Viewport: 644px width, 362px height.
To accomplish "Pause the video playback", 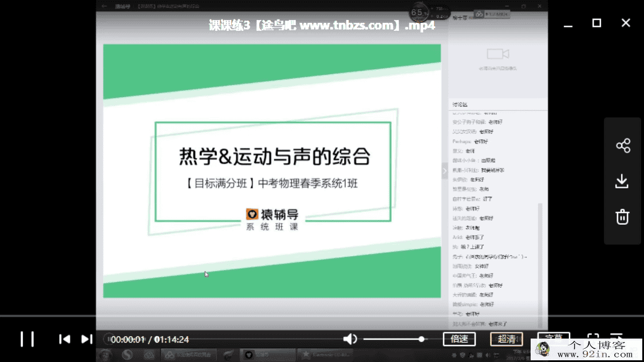I will pyautogui.click(x=27, y=339).
